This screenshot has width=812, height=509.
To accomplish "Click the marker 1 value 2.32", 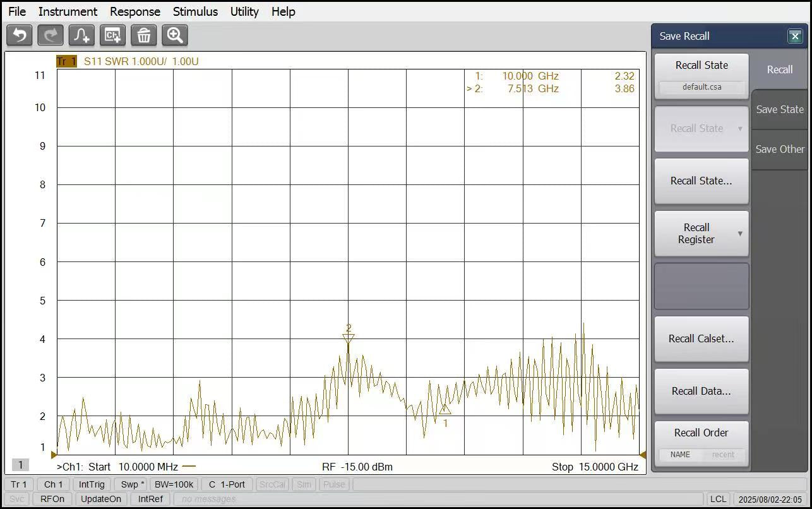I will 624,76.
